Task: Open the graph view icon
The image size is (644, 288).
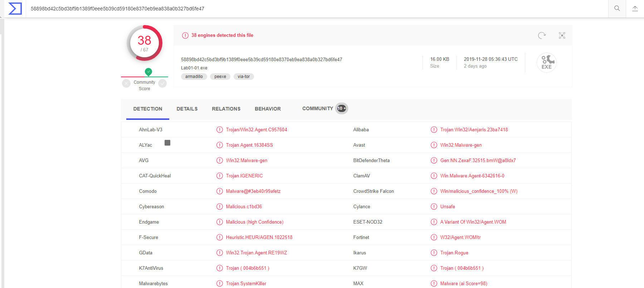Action: [562, 35]
